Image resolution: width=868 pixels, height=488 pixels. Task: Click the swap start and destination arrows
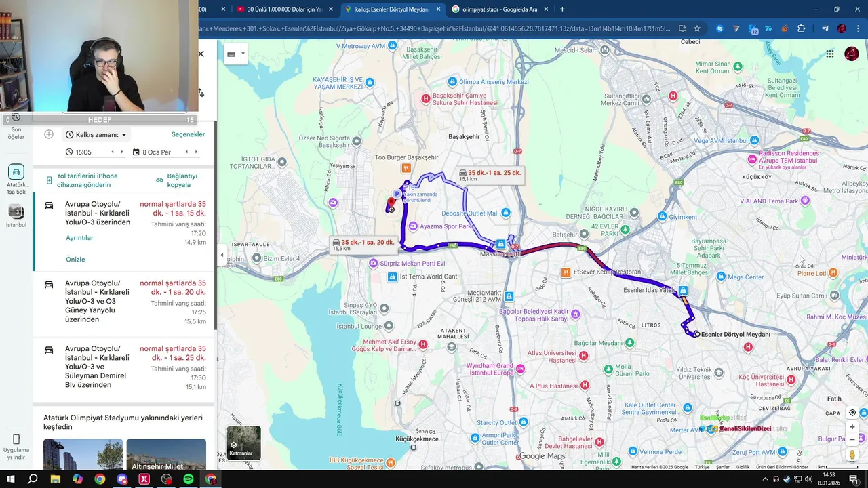201,92
